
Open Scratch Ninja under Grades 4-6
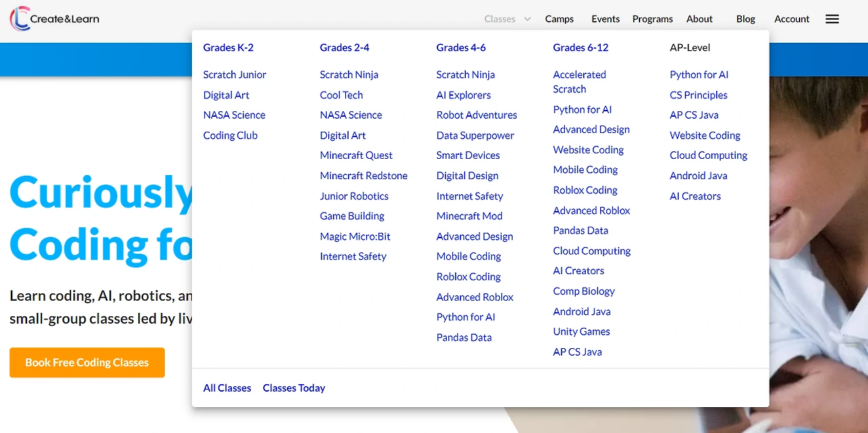tap(466, 75)
